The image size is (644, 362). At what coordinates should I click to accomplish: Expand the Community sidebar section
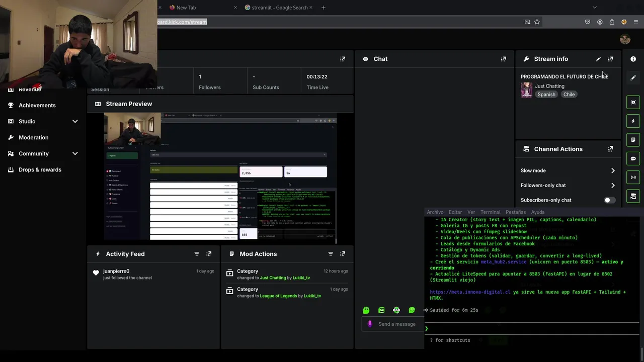75,153
